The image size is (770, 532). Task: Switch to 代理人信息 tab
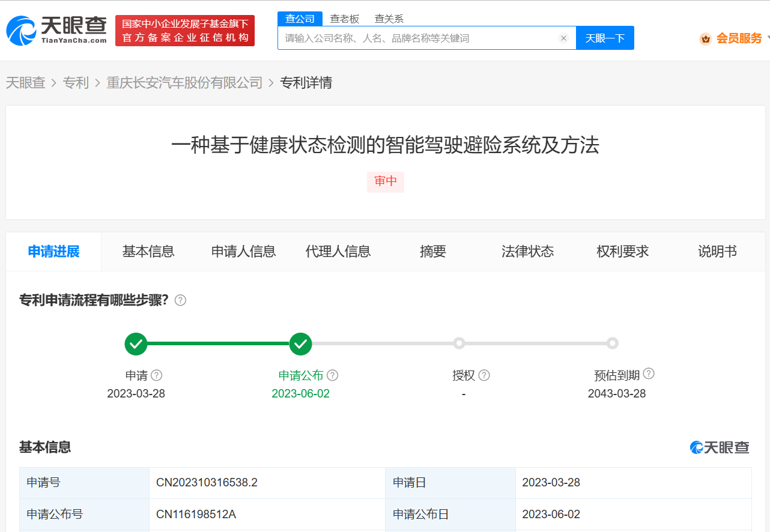(x=338, y=252)
